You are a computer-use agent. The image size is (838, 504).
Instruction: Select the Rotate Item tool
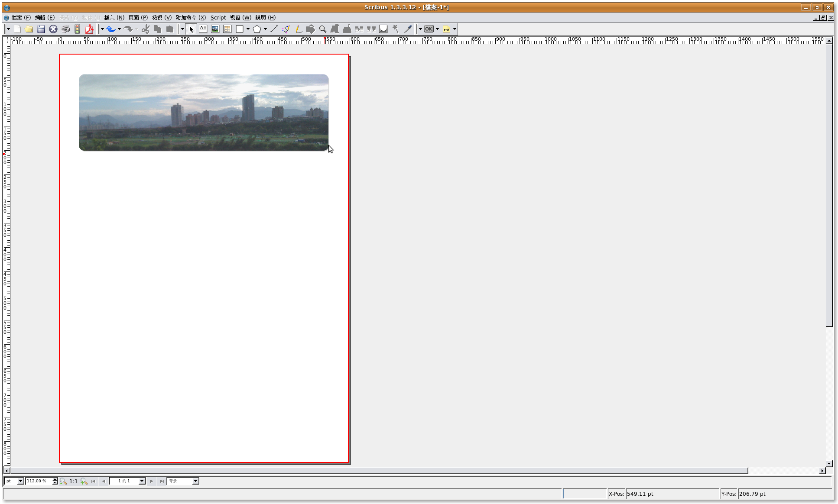(310, 29)
